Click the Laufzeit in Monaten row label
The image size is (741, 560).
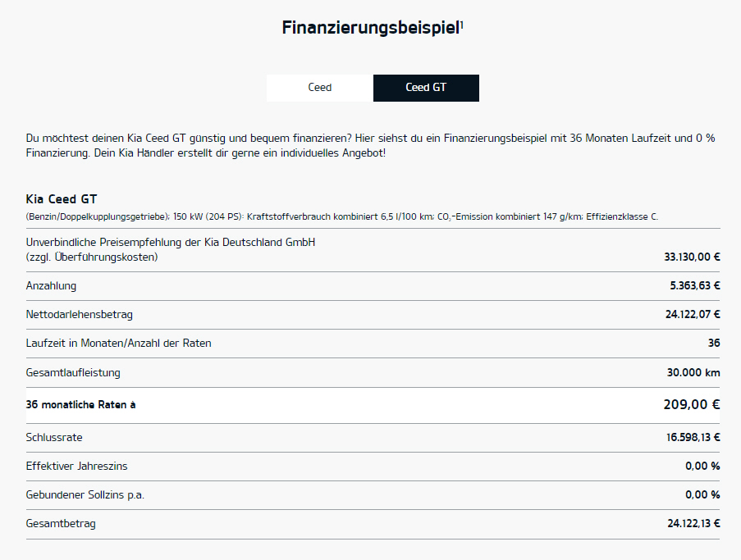118,344
